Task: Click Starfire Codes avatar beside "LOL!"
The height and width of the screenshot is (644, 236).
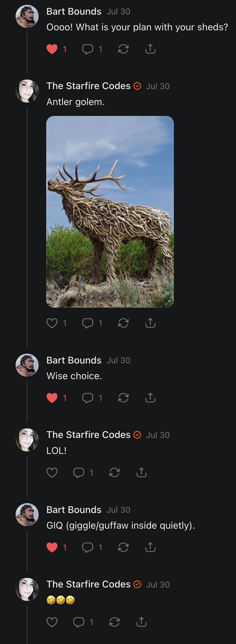Action: [x=27, y=440]
